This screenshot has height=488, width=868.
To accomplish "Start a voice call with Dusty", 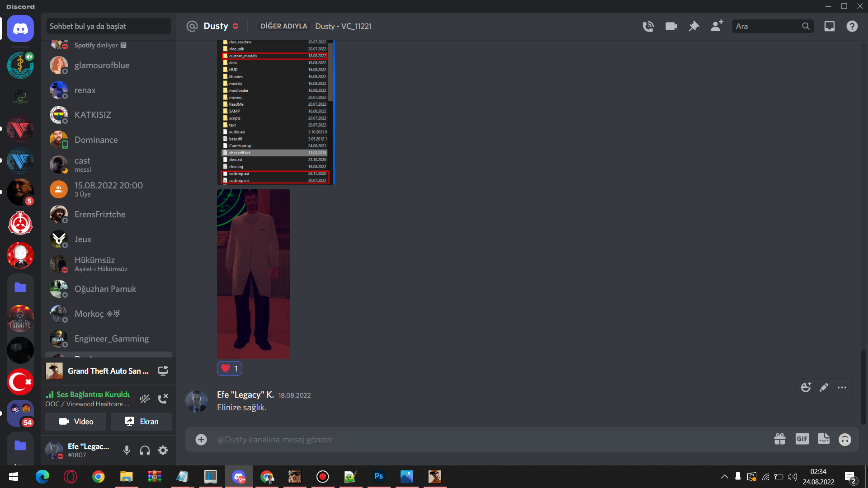I will point(648,26).
